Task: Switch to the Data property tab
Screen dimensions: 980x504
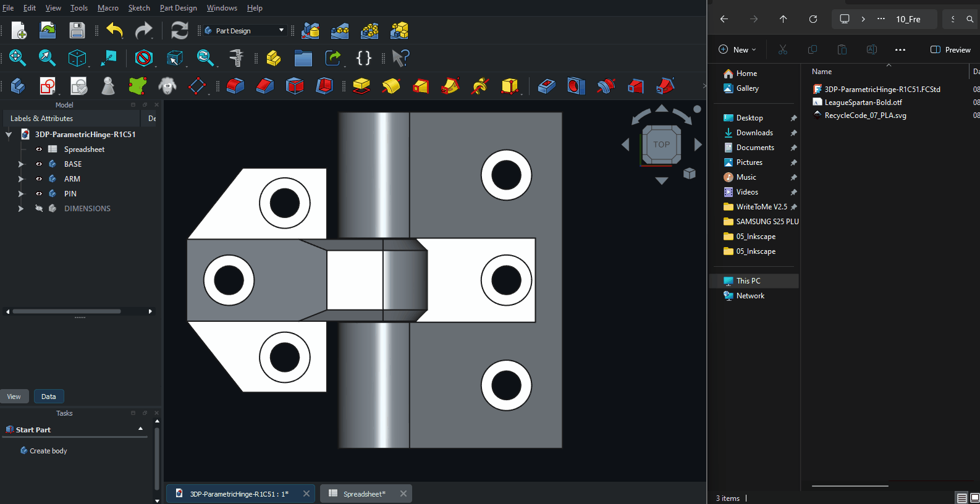Action: click(x=49, y=397)
